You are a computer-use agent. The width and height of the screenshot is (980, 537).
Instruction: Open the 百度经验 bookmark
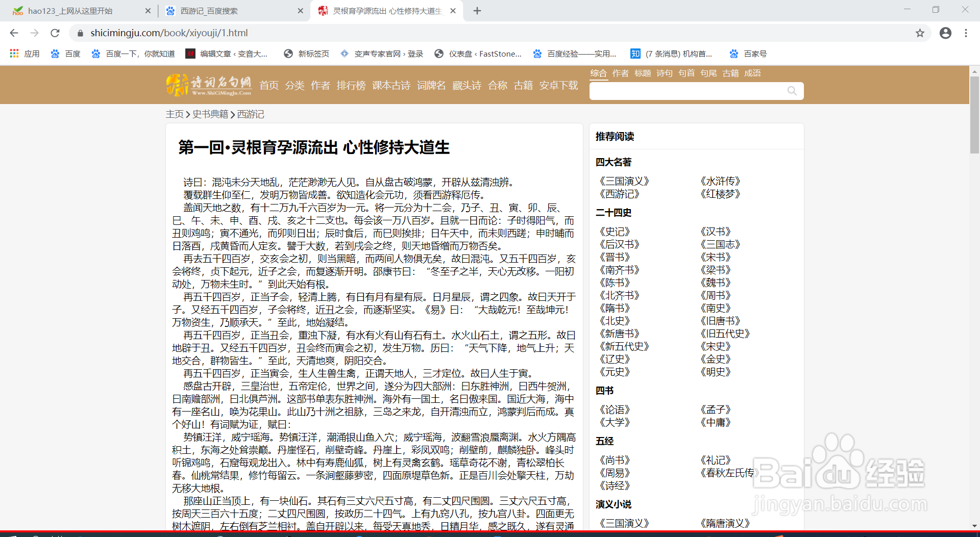[575, 54]
